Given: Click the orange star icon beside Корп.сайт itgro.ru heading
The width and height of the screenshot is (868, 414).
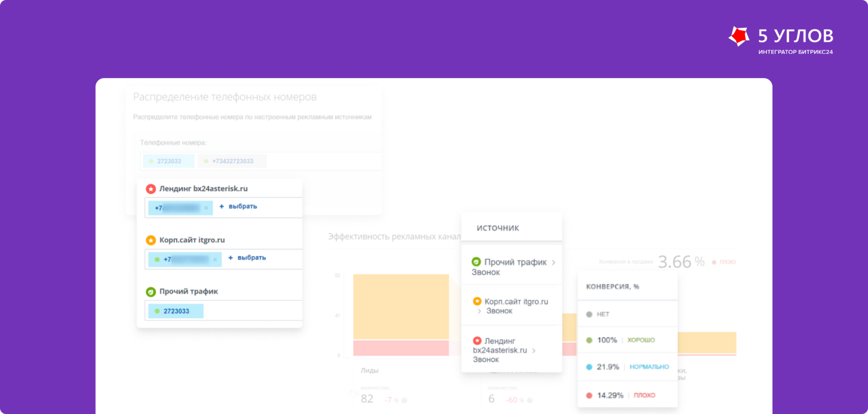Looking at the screenshot, I should 151,240.
